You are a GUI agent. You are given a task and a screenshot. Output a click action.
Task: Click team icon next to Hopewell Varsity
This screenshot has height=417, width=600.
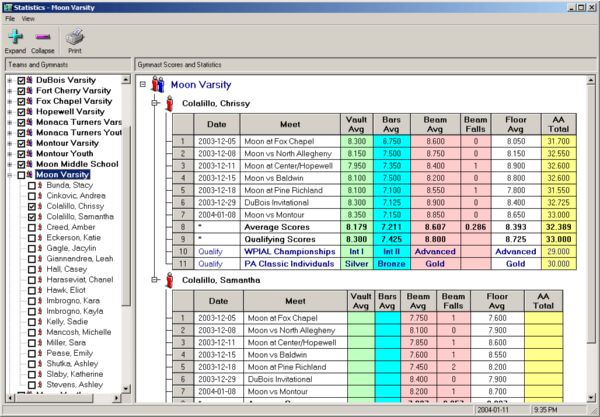point(30,112)
